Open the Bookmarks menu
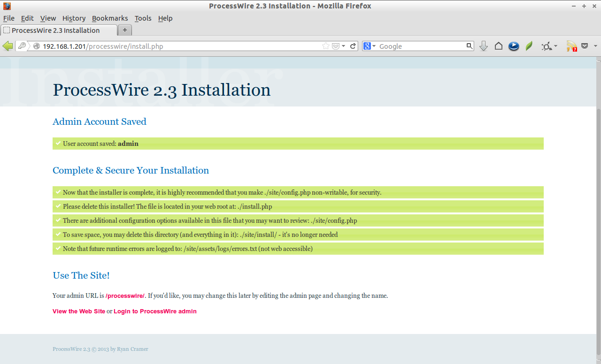 coord(110,18)
